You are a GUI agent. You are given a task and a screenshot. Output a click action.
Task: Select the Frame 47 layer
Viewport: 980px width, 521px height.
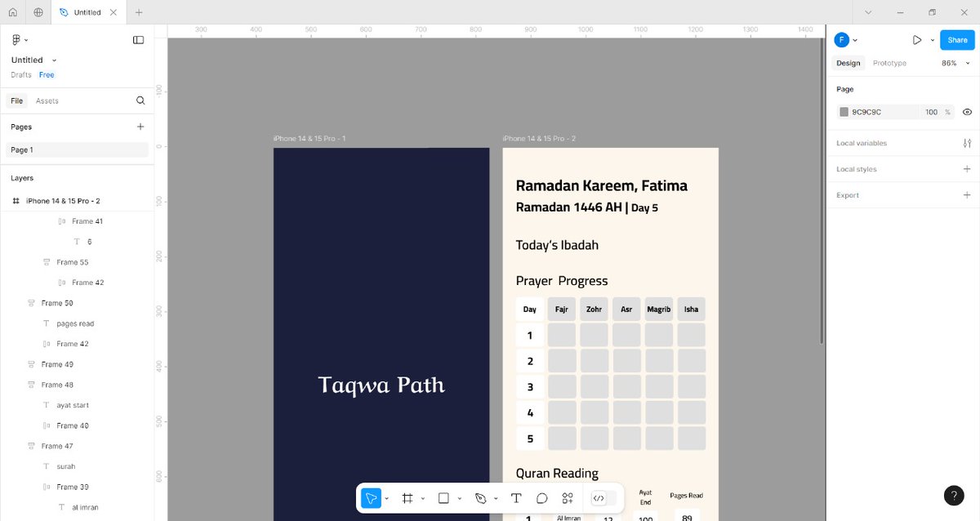(x=57, y=446)
